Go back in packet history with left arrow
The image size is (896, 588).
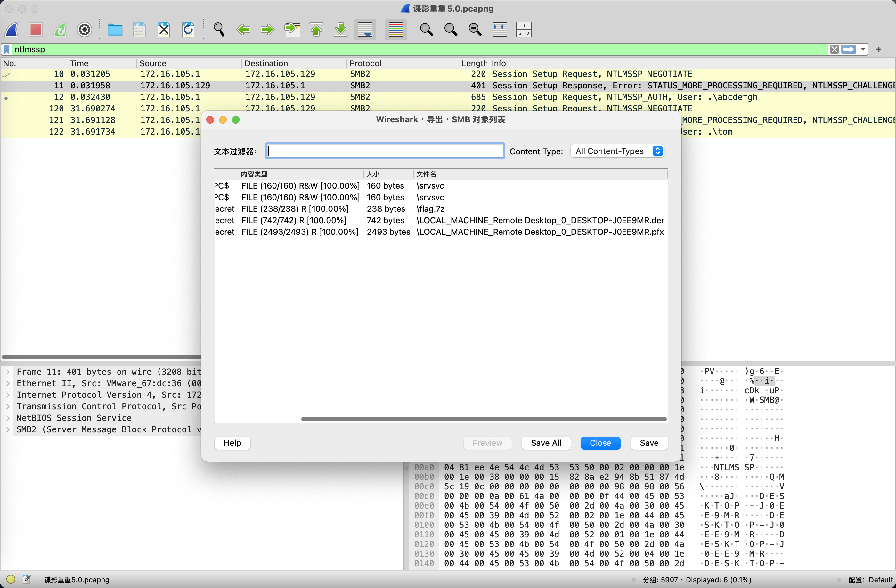point(243,29)
